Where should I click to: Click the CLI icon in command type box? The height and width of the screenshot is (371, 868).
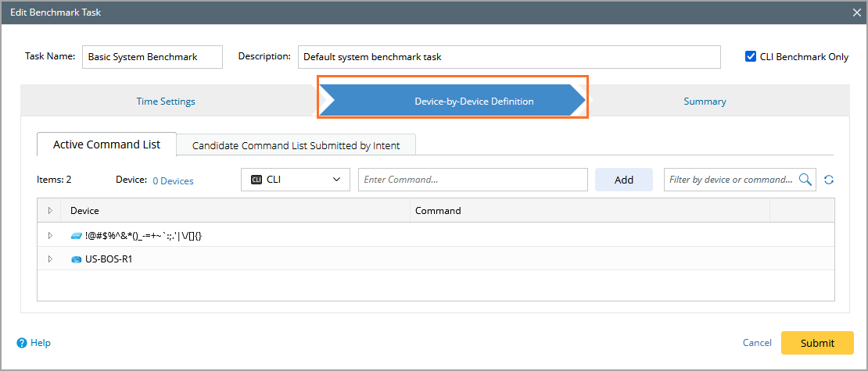coord(256,180)
